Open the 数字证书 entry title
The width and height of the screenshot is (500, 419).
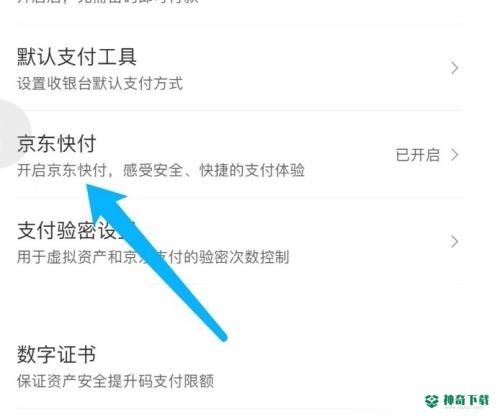pyautogui.click(x=57, y=354)
